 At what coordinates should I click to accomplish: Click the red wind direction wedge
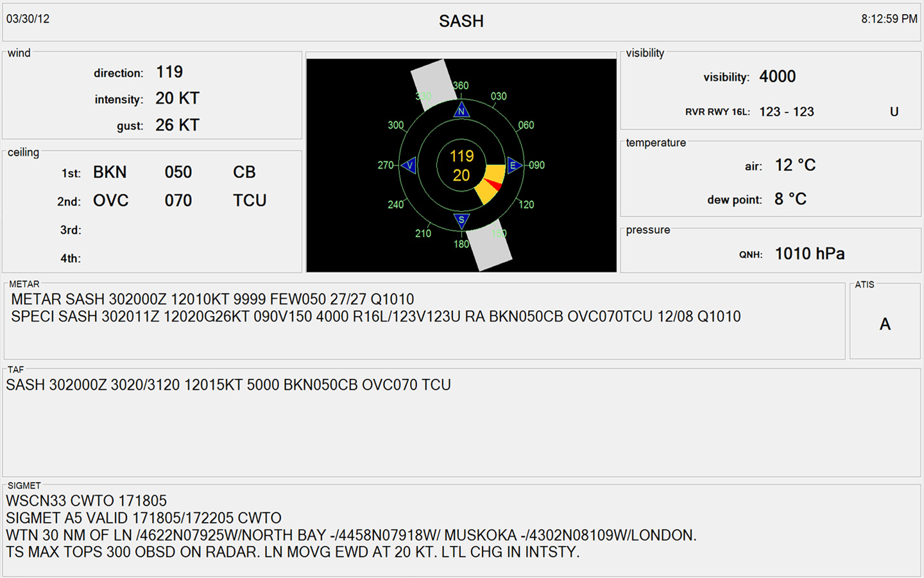(492, 184)
